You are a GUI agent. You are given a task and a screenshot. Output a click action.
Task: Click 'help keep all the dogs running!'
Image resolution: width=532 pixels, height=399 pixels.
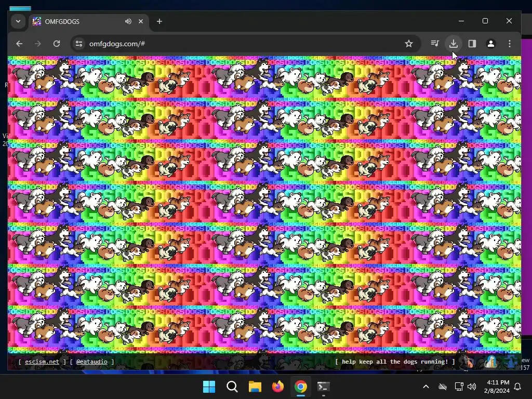pyautogui.click(x=395, y=362)
